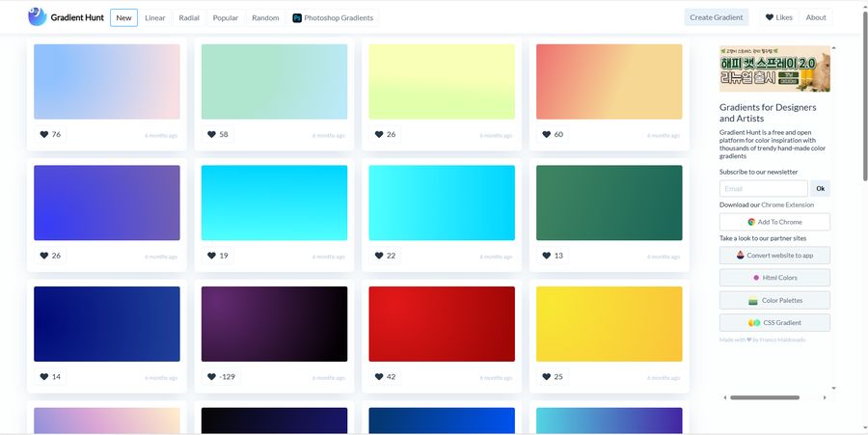868x435 pixels.
Task: Open the dark green gradient card
Action: 610,203
